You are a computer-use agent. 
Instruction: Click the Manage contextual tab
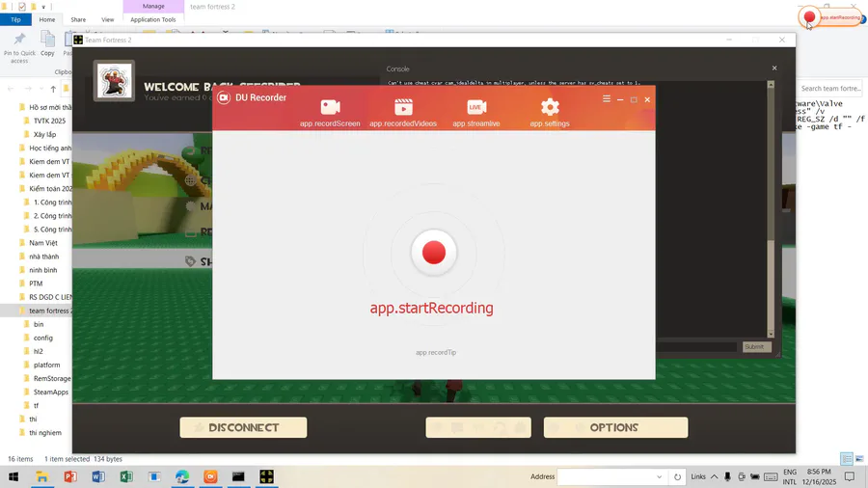click(x=153, y=6)
